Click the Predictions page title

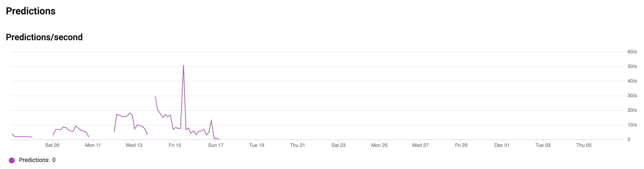30,11
